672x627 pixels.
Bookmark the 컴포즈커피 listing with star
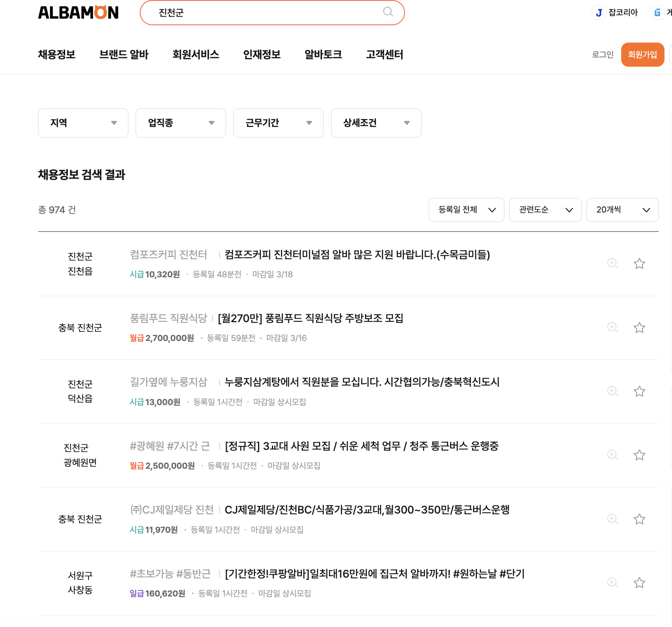click(639, 263)
